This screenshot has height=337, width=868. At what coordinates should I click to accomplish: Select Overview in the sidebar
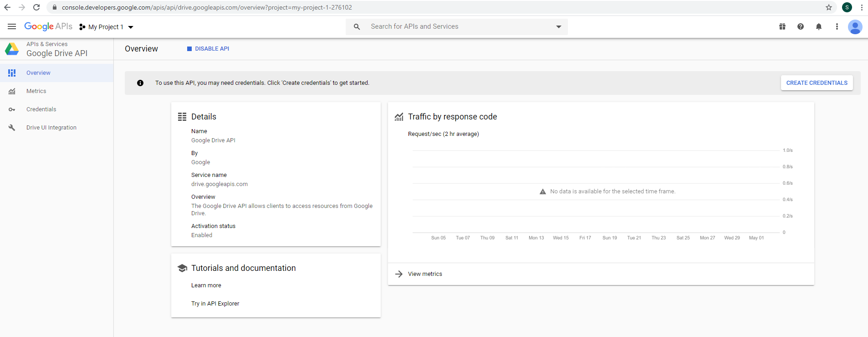tap(56, 73)
